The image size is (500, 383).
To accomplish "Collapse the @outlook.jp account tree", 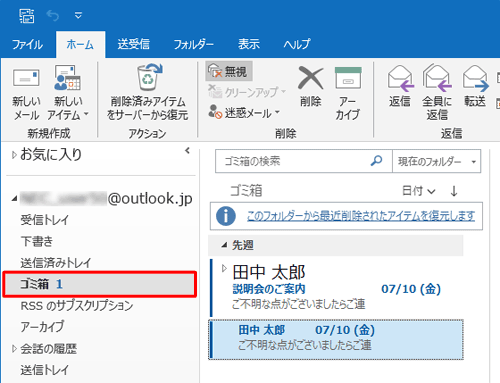I will tap(14, 199).
